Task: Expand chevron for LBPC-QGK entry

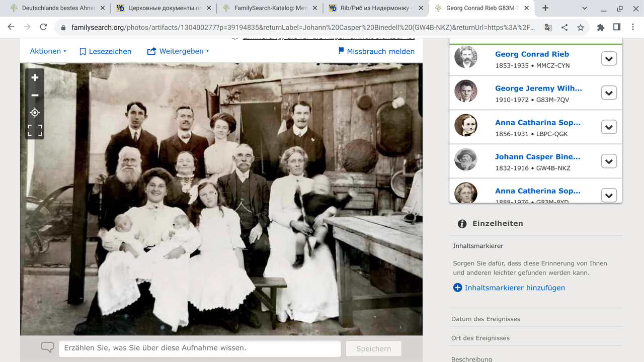Action: (x=609, y=127)
